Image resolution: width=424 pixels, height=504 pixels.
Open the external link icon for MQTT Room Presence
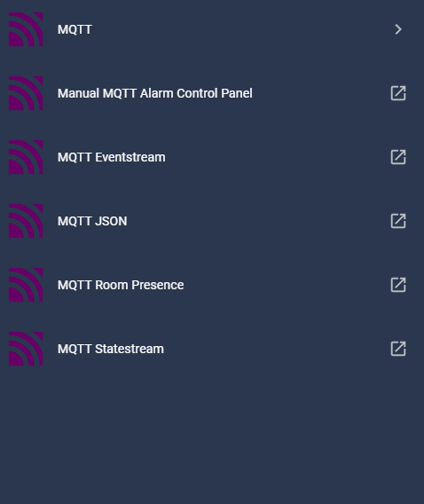(398, 285)
